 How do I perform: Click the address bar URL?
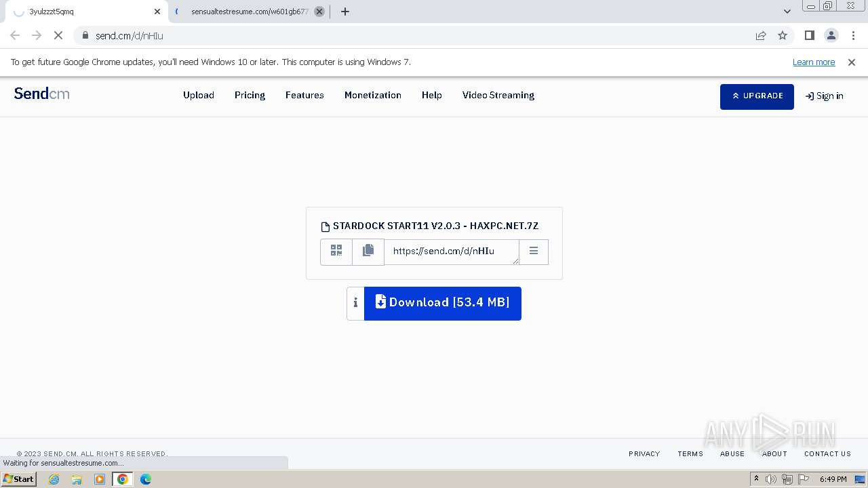130,36
